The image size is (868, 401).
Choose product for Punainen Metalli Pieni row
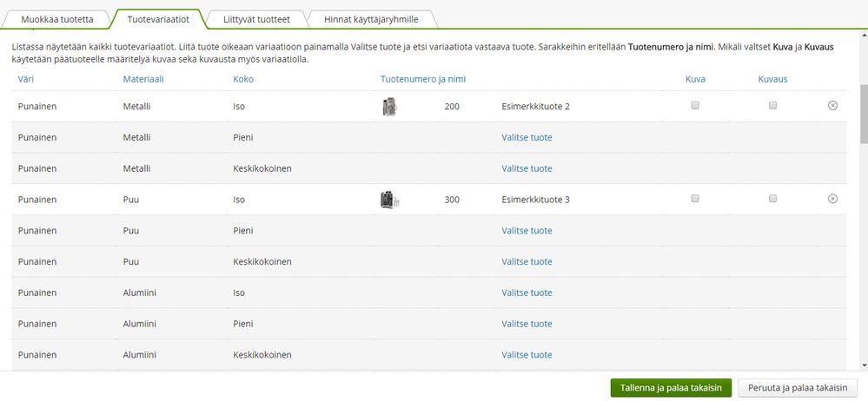pos(527,137)
